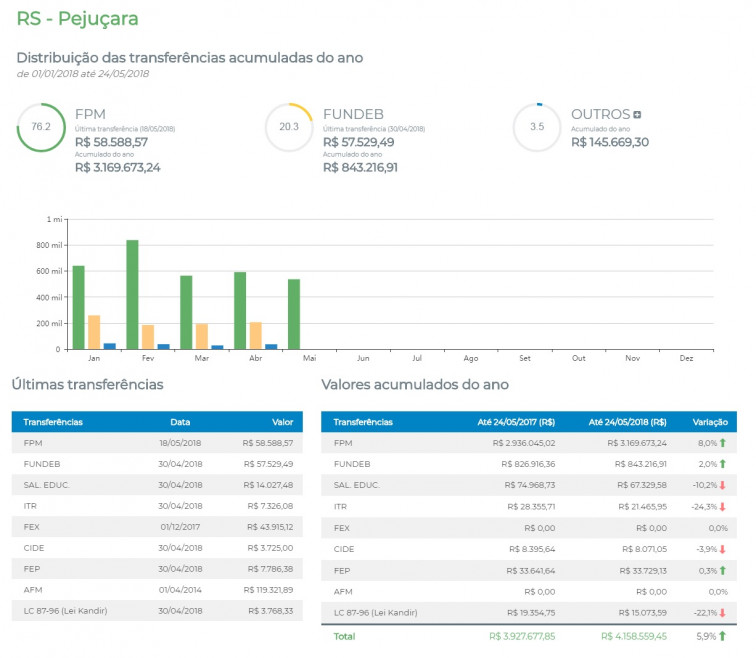The width and height of the screenshot is (756, 658).
Task: Click the Até 24/05/2018 (R$) column header
Action: (x=627, y=422)
